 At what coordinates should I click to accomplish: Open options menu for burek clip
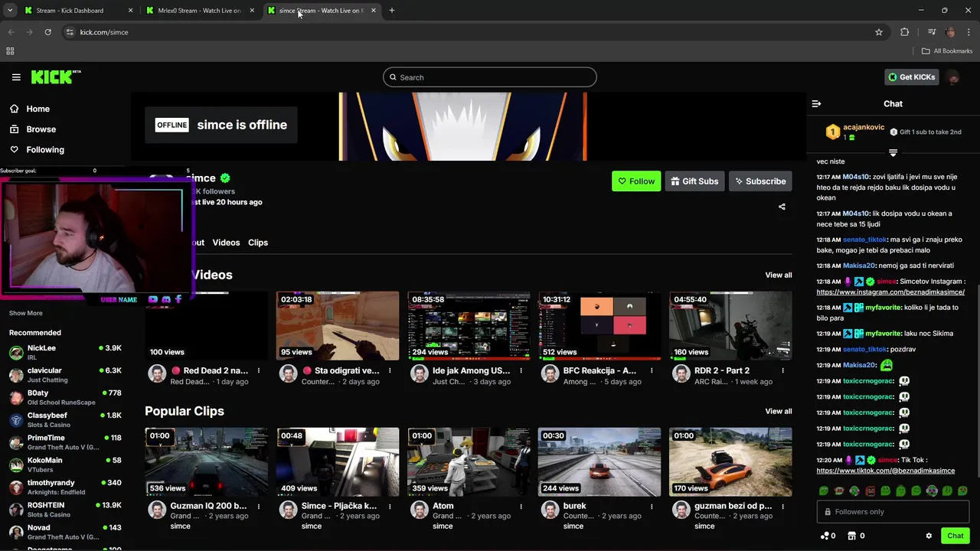pyautogui.click(x=652, y=506)
